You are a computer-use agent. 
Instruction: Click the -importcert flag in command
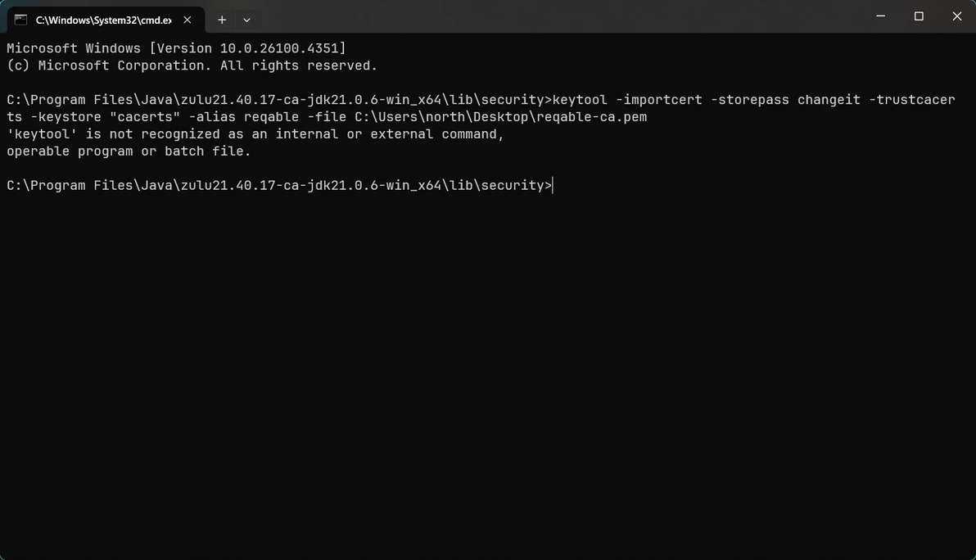pos(659,100)
